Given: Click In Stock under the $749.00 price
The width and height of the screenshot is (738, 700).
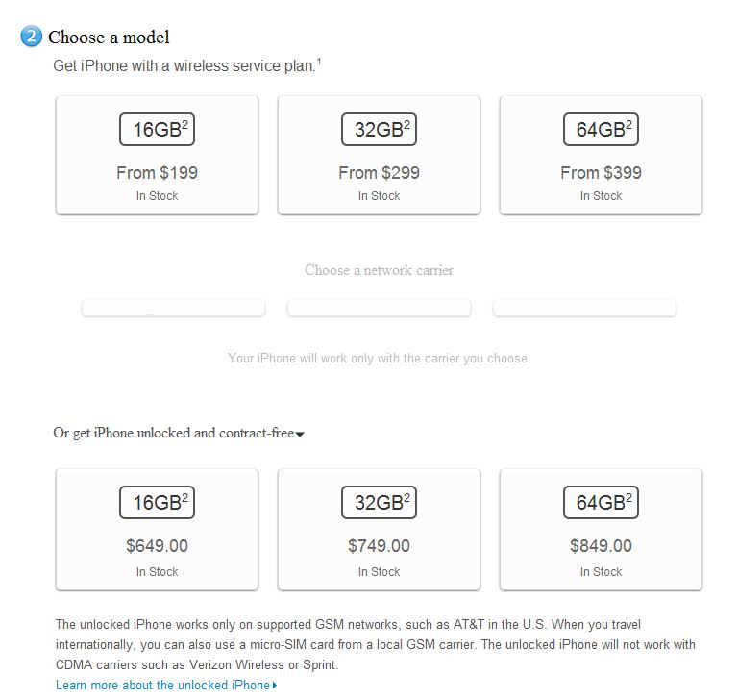Looking at the screenshot, I should (379, 571).
